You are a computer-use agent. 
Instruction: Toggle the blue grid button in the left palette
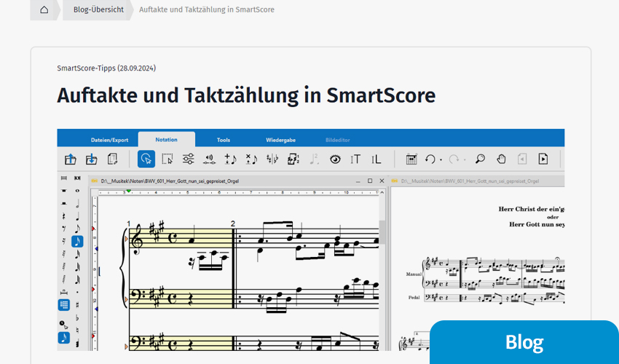[64, 305]
